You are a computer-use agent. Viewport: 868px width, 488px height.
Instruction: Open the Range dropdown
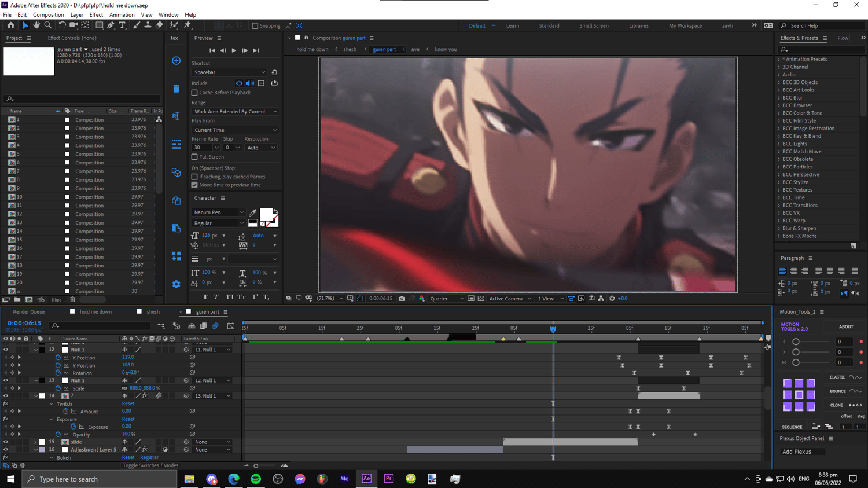tap(235, 112)
